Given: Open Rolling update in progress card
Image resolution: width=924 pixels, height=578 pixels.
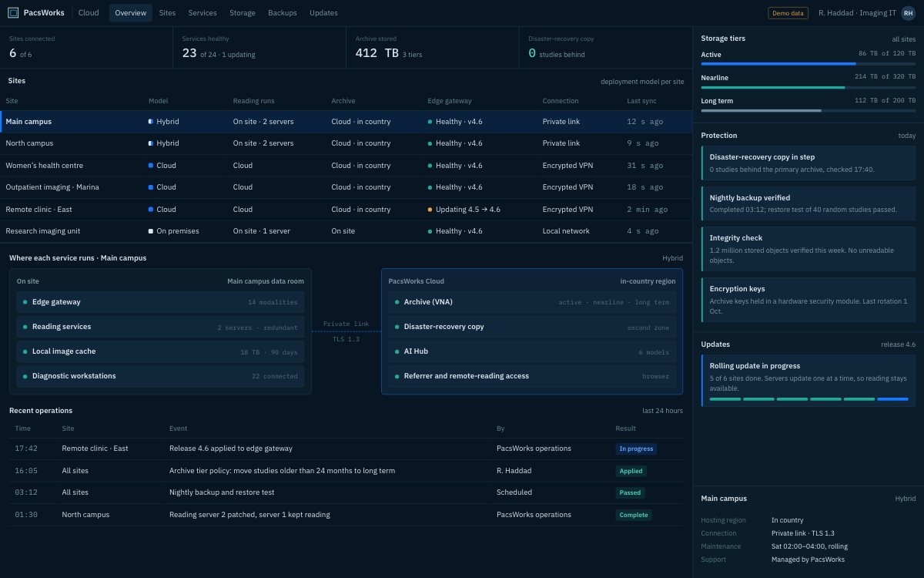Looking at the screenshot, I should [808, 380].
